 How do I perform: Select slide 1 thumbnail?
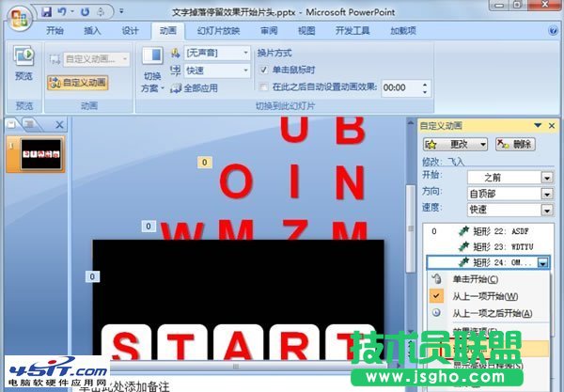coord(41,154)
